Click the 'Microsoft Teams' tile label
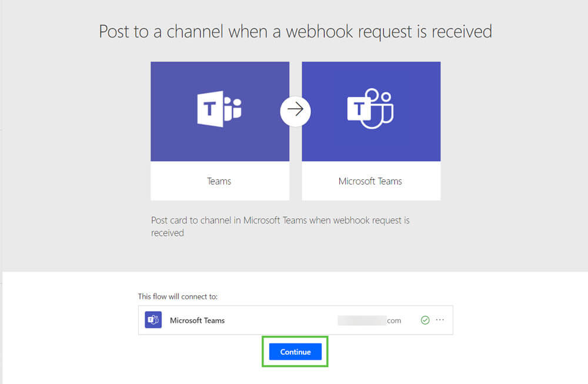Image resolution: width=588 pixels, height=384 pixels. point(370,181)
